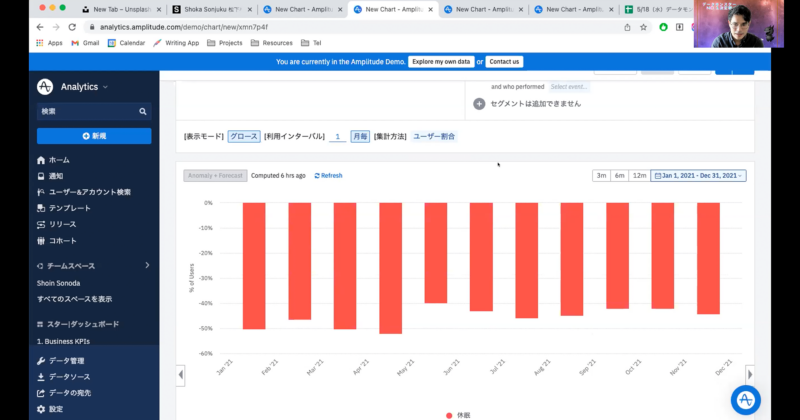Click the plus icon to add segment
Screen dimensions: 800x420
tap(479, 104)
